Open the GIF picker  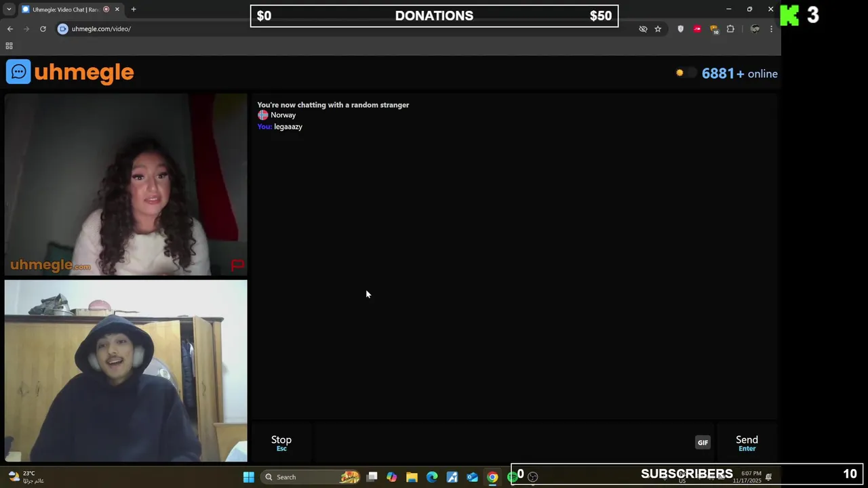pyautogui.click(x=703, y=443)
